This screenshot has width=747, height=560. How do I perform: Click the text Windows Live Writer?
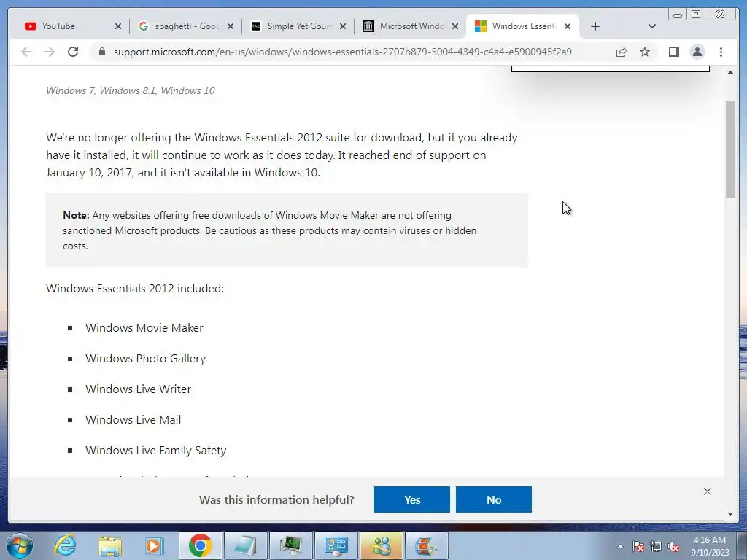click(x=138, y=389)
